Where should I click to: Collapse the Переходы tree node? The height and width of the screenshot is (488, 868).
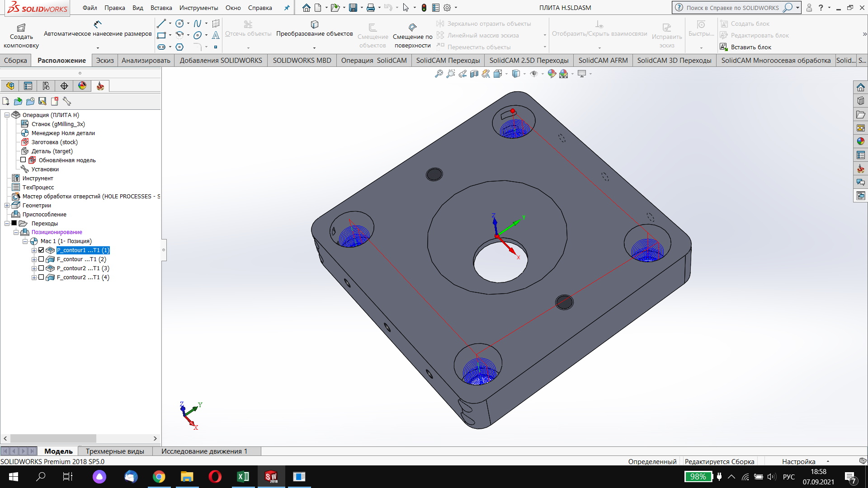tap(7, 224)
